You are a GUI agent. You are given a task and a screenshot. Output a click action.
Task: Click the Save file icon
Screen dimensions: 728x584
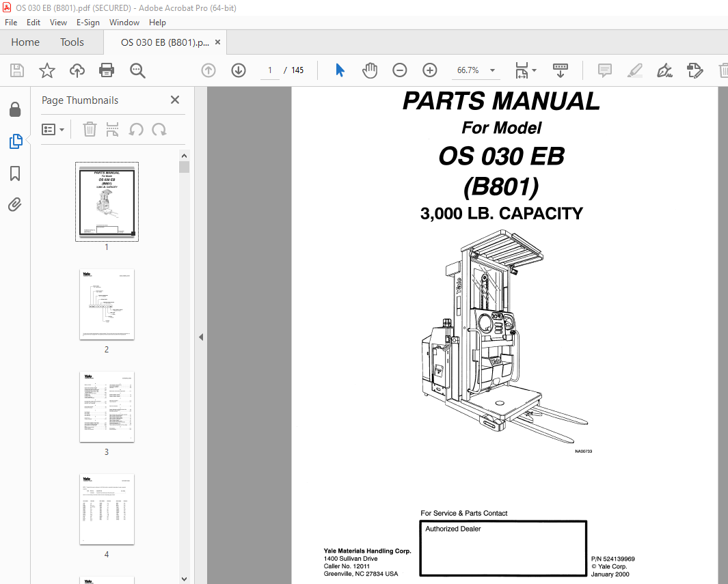[x=17, y=70]
